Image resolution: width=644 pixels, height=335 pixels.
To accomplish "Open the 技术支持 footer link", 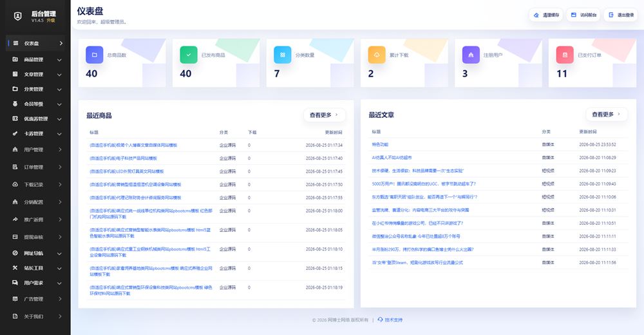I will pos(393,320).
